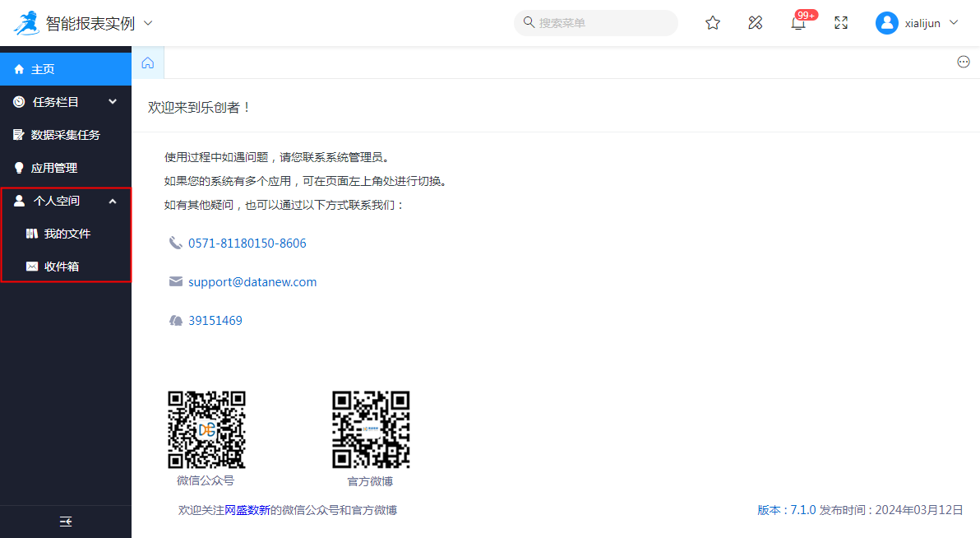Image resolution: width=980 pixels, height=538 pixels.
Task: Open the tab options ellipsis icon
Action: pos(964,63)
